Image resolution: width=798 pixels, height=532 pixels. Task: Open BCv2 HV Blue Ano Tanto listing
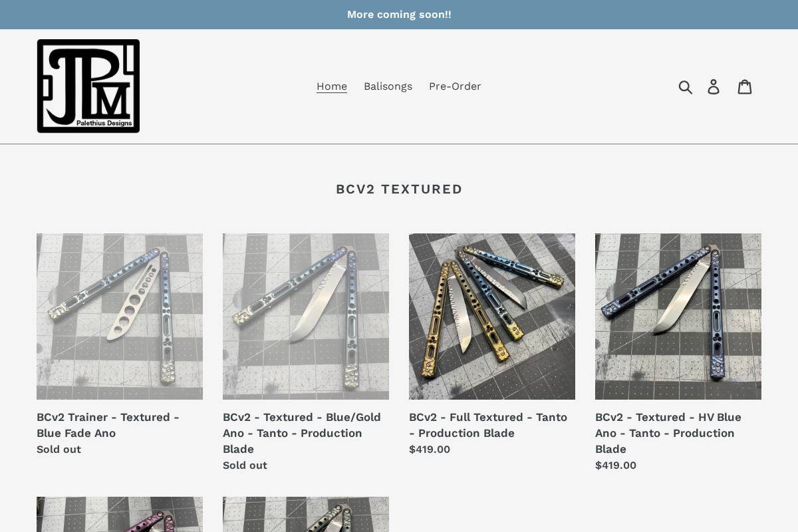(x=668, y=433)
